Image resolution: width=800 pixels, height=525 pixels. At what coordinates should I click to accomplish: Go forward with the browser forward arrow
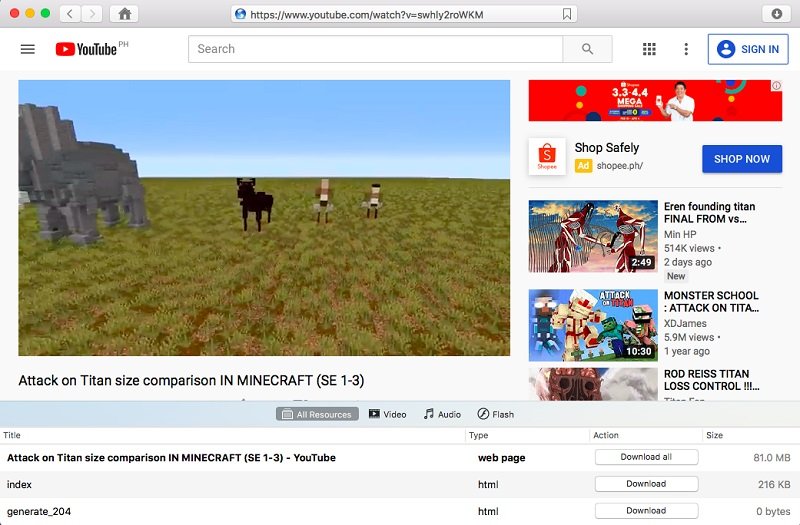(91, 14)
